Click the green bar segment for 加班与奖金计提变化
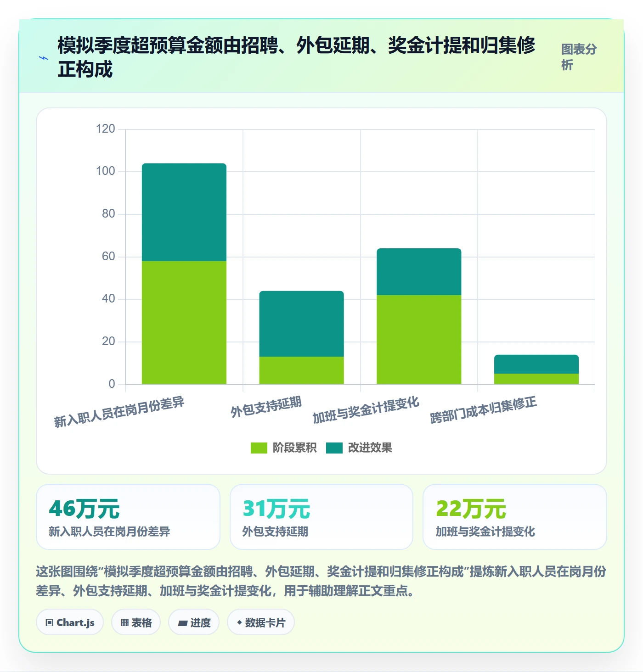This screenshot has width=643, height=672. (x=419, y=340)
